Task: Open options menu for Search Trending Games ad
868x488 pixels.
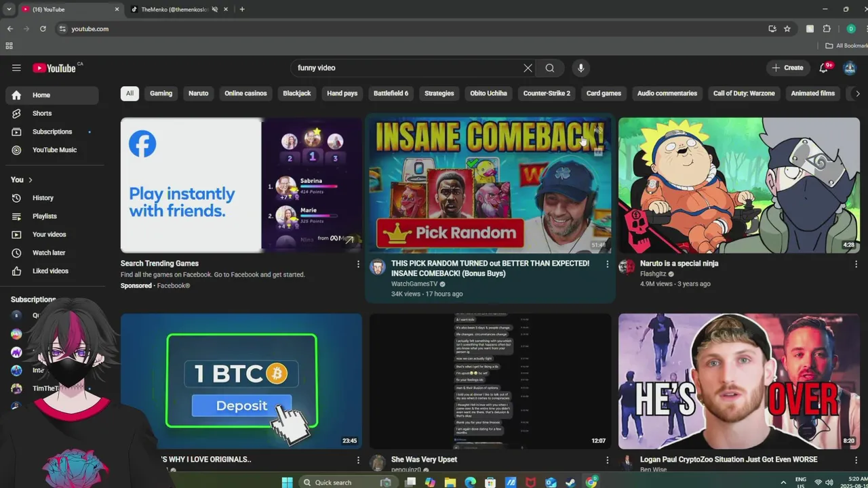Action: click(358, 264)
